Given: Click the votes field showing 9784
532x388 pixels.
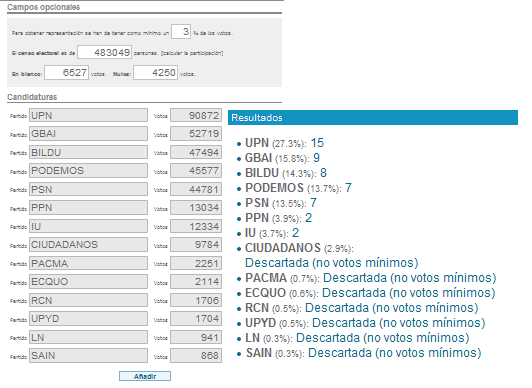Looking at the screenshot, I should [196, 245].
